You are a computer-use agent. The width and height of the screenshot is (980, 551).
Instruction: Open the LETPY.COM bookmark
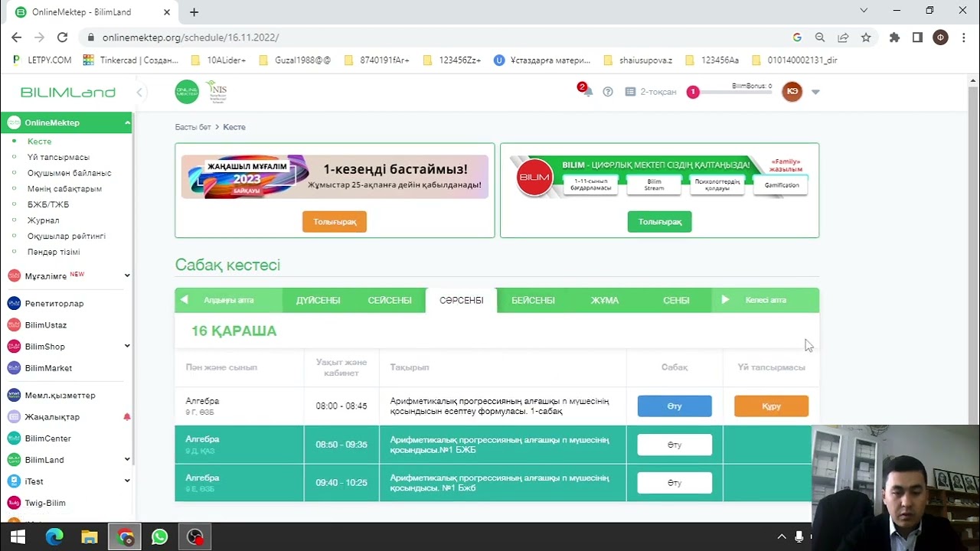42,60
